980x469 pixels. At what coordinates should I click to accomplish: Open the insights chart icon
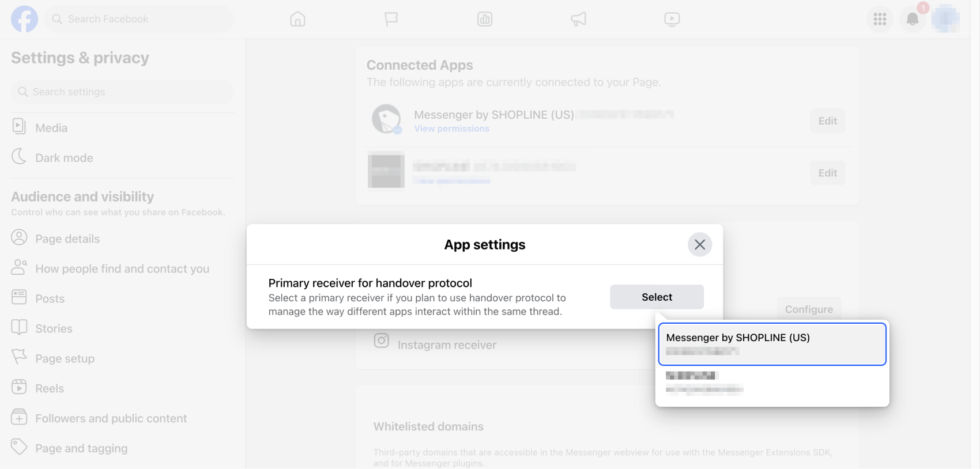(x=485, y=19)
